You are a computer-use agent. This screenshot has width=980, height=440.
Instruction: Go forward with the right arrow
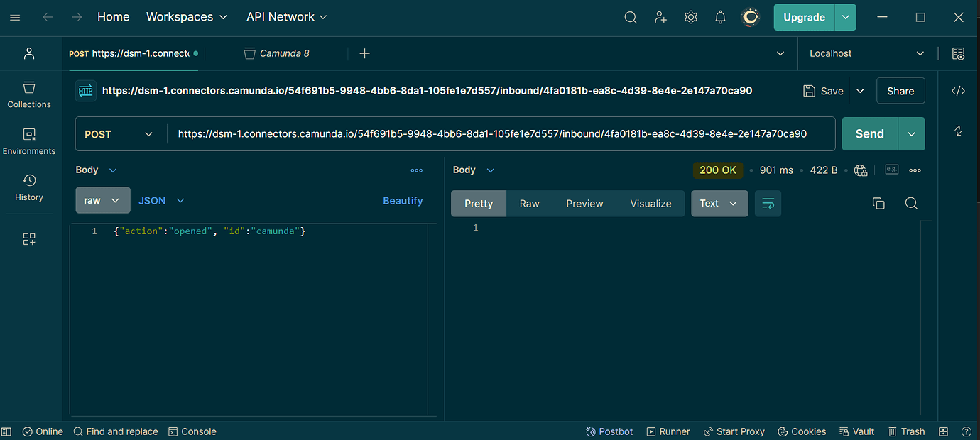tap(77, 17)
